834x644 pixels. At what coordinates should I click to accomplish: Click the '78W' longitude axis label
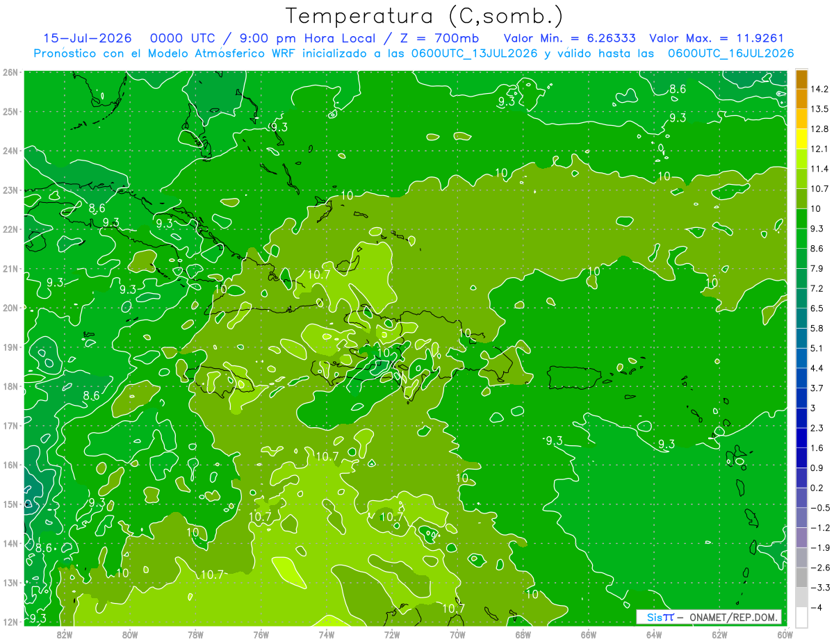(x=195, y=634)
